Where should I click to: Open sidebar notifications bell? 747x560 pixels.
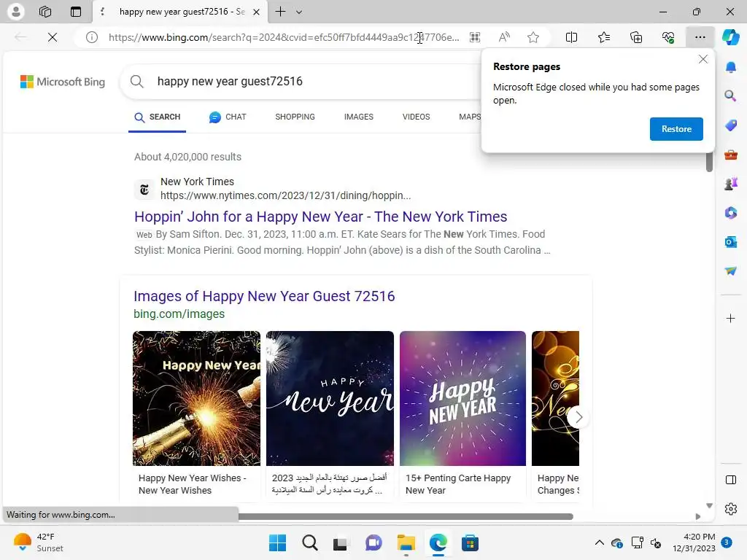click(x=730, y=68)
